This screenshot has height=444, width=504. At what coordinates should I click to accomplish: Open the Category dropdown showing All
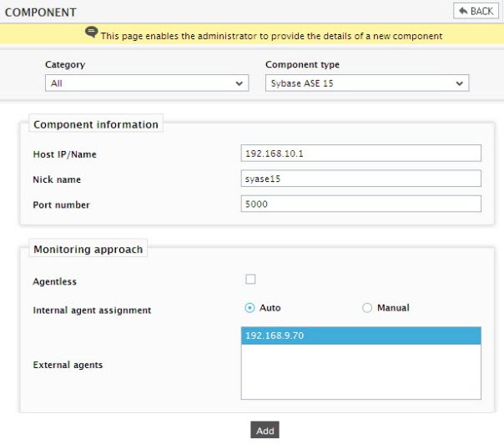147,83
